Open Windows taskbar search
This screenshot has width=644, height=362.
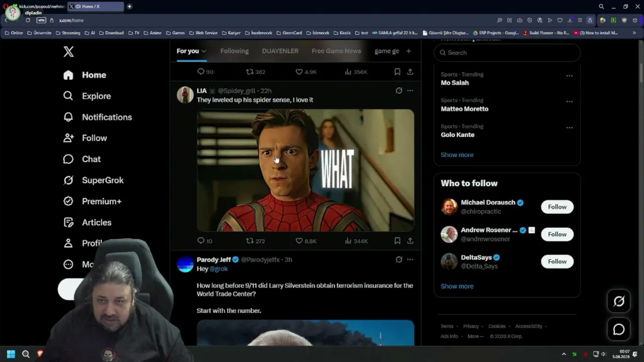pyautogui.click(x=26, y=354)
